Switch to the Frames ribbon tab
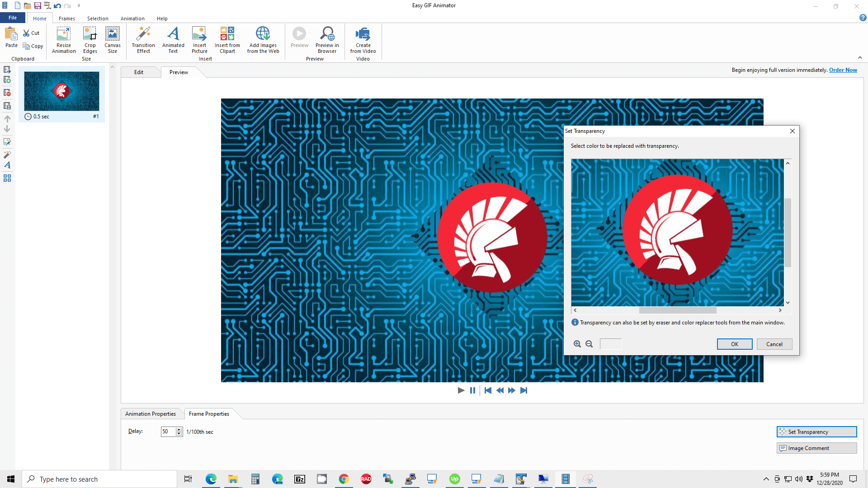This screenshot has height=488, width=868. click(x=67, y=19)
